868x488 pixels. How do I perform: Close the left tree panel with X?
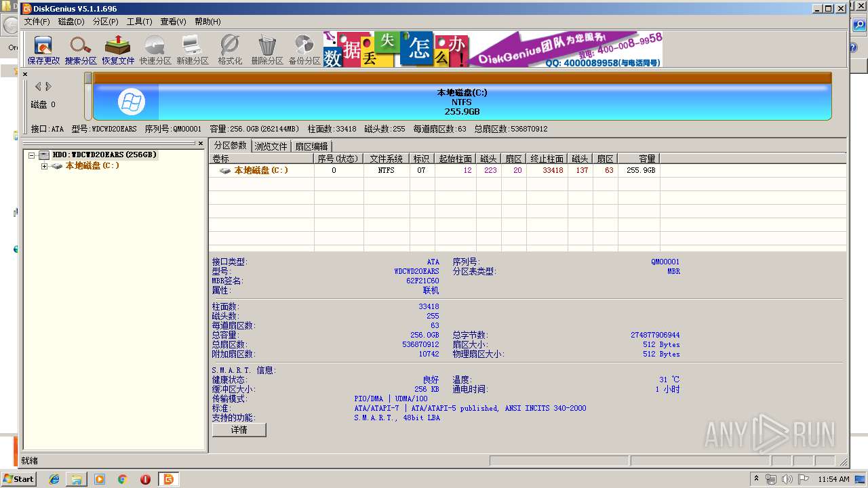pos(201,144)
